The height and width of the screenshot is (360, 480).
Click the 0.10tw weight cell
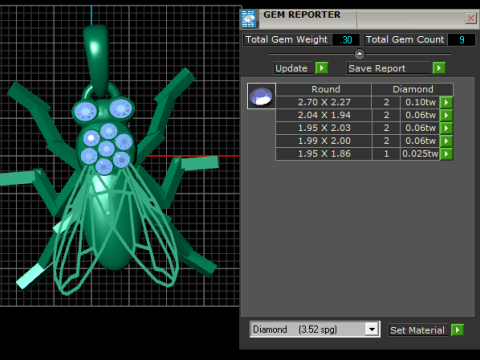(x=420, y=102)
